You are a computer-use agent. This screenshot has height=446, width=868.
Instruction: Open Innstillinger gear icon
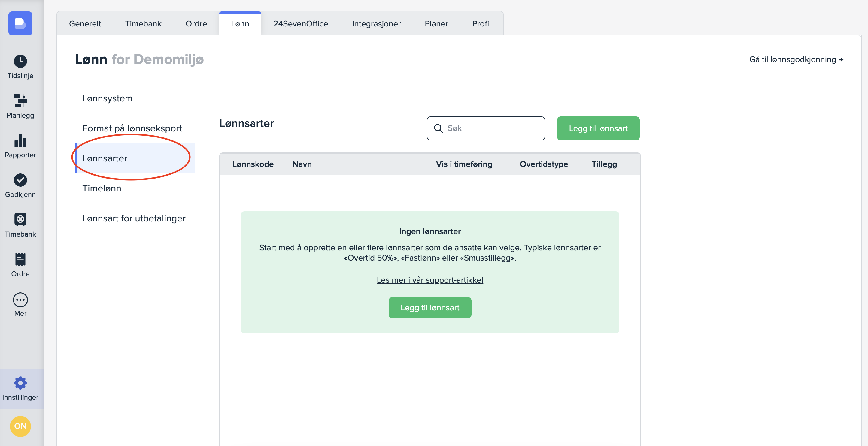[20, 383]
